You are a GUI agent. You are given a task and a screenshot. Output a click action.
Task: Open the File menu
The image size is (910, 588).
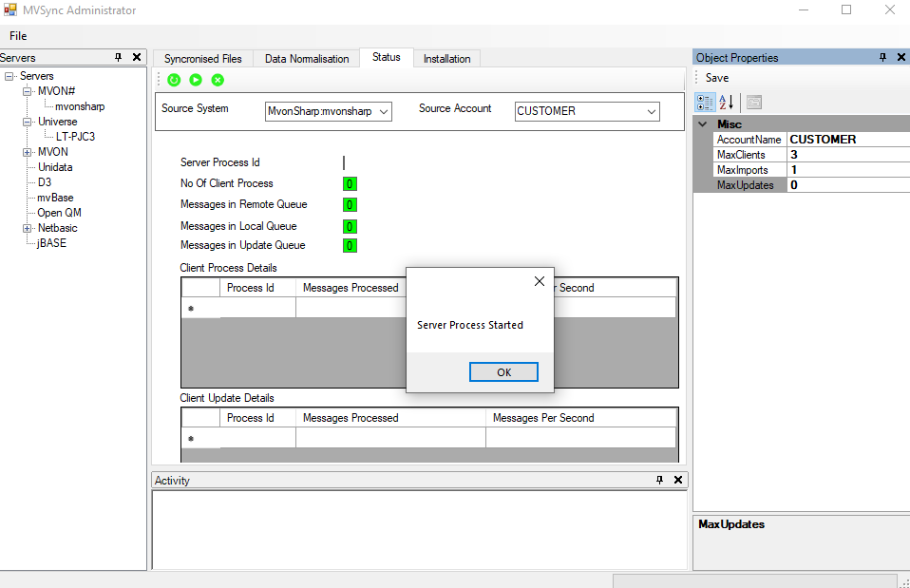click(x=18, y=36)
